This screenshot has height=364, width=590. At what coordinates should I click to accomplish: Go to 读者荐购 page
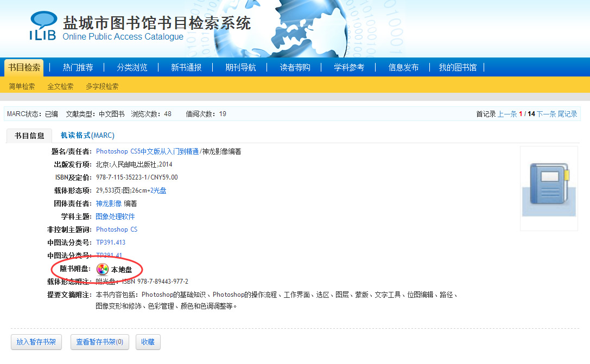click(295, 67)
